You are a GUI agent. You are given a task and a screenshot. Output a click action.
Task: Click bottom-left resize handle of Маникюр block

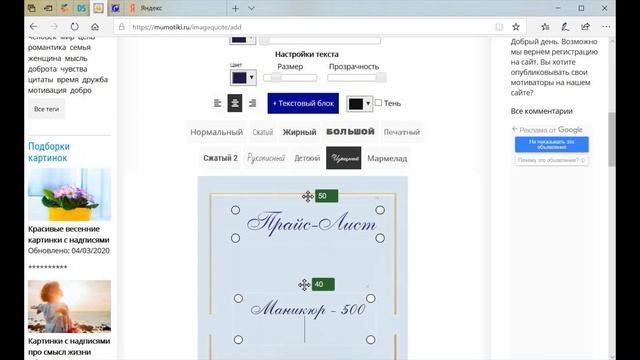coord(238,340)
